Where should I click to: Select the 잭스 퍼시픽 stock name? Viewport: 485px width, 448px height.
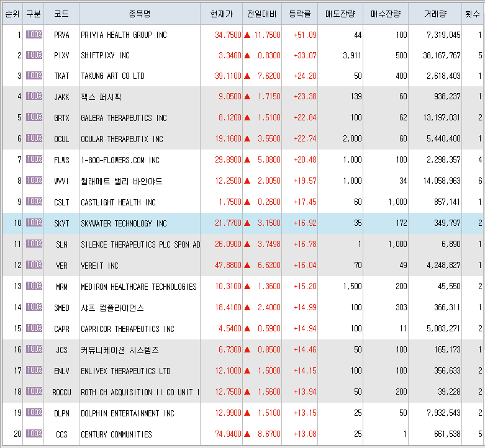point(101,97)
